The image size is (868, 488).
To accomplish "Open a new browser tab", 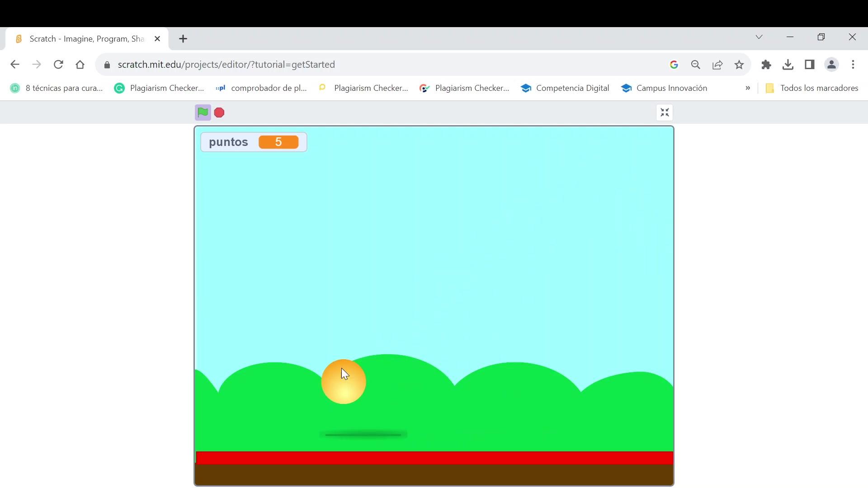I will point(183,39).
